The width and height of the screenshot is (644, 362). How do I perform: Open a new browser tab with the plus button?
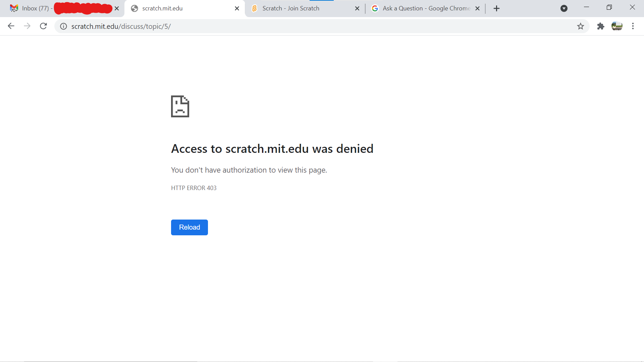(496, 8)
